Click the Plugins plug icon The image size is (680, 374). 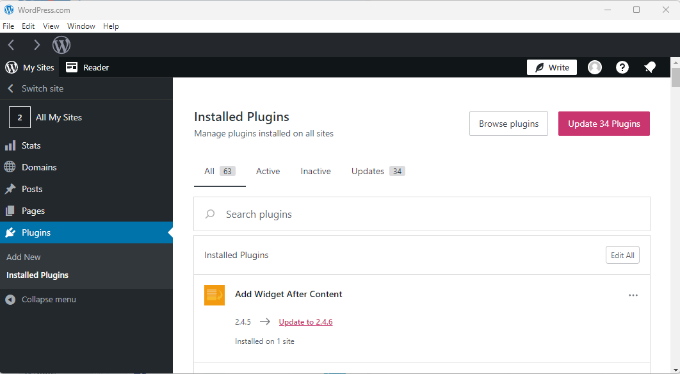point(10,233)
